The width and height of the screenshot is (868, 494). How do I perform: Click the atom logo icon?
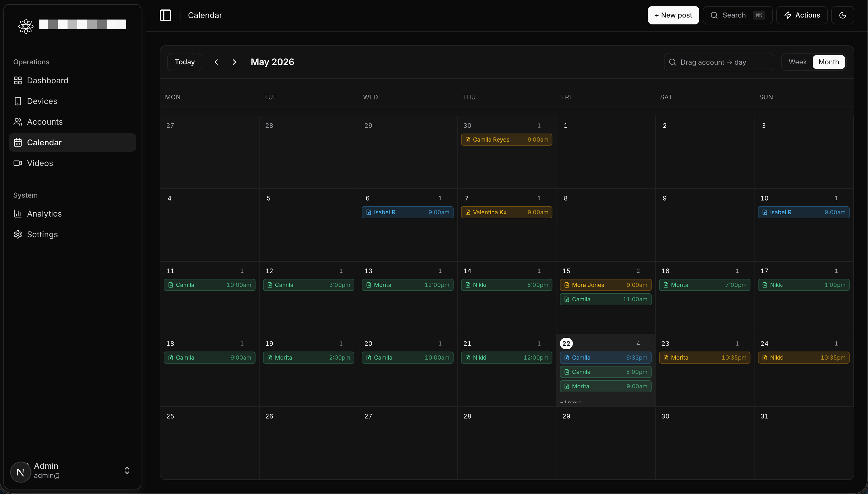pos(26,26)
